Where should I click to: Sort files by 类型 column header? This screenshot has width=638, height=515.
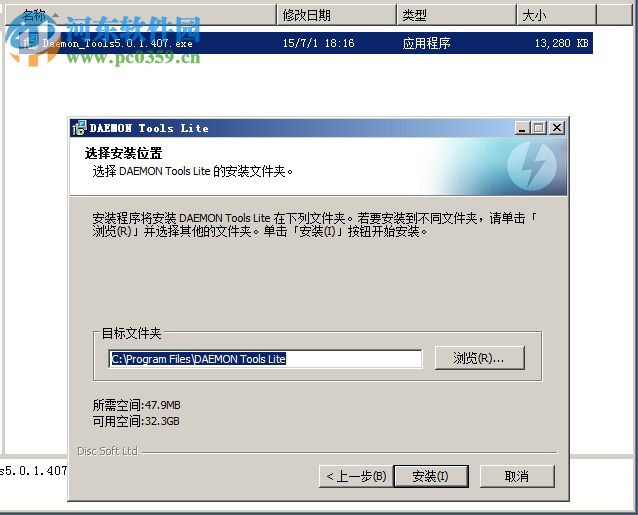coord(456,15)
